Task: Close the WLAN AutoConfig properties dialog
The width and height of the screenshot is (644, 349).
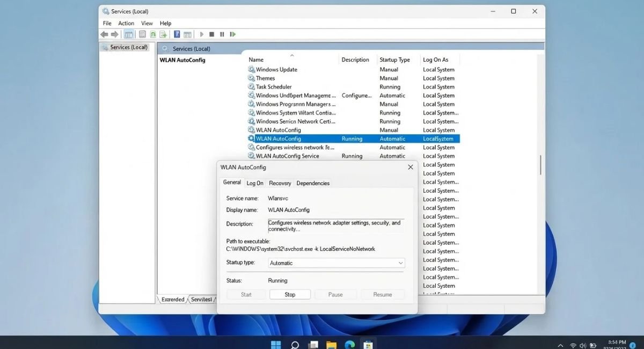Action: pos(411,167)
